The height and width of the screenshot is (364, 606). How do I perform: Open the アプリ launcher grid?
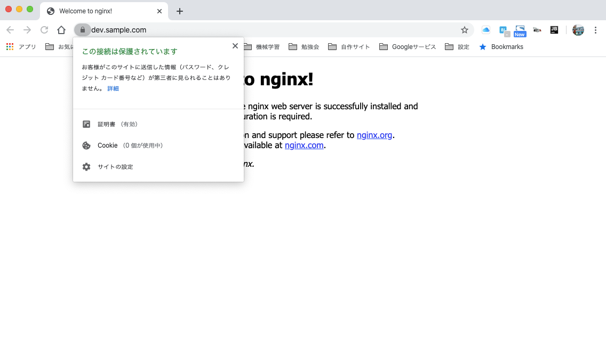click(x=10, y=46)
